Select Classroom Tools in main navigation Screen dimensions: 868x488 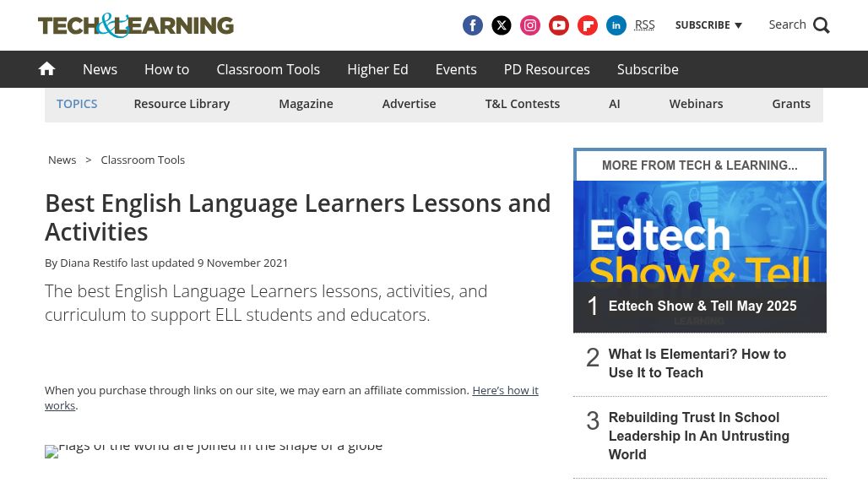268,69
